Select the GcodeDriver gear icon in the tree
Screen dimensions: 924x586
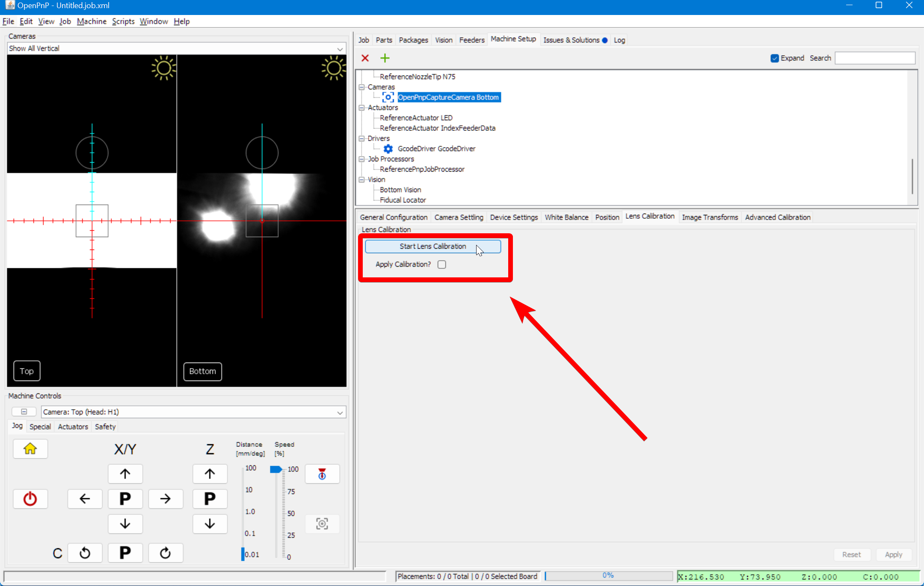(388, 149)
